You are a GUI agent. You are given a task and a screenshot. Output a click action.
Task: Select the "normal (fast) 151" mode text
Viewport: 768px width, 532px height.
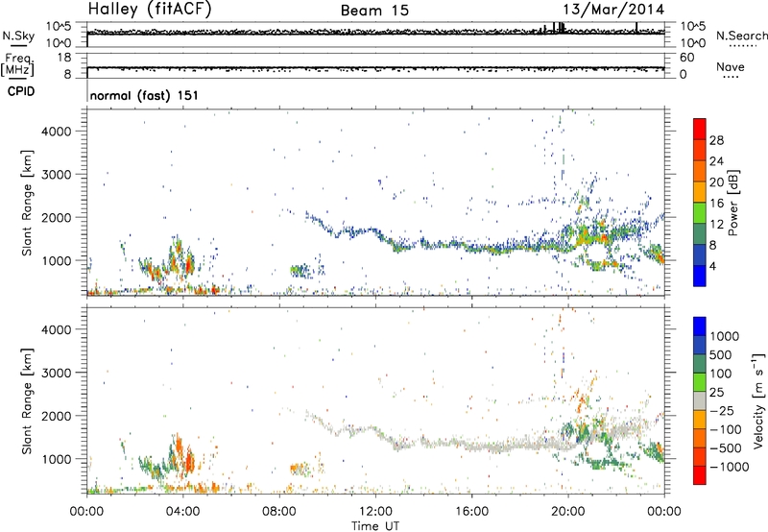point(144,95)
